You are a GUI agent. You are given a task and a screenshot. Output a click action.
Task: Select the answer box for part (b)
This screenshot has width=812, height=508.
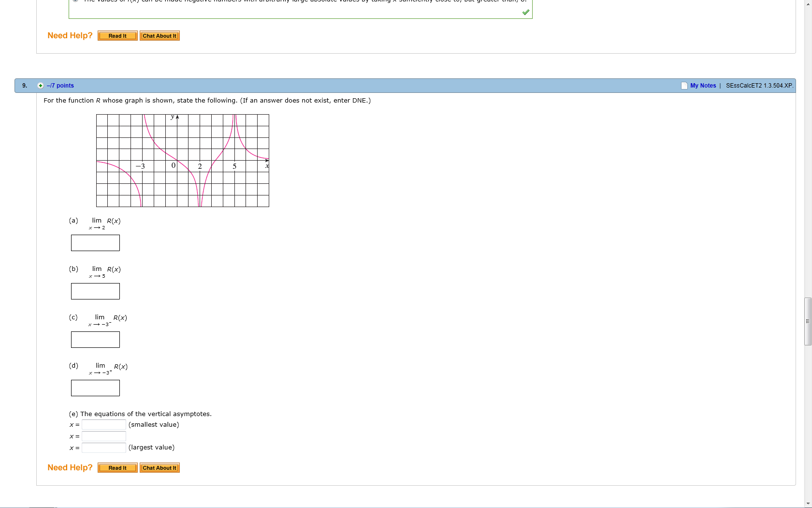click(95, 291)
